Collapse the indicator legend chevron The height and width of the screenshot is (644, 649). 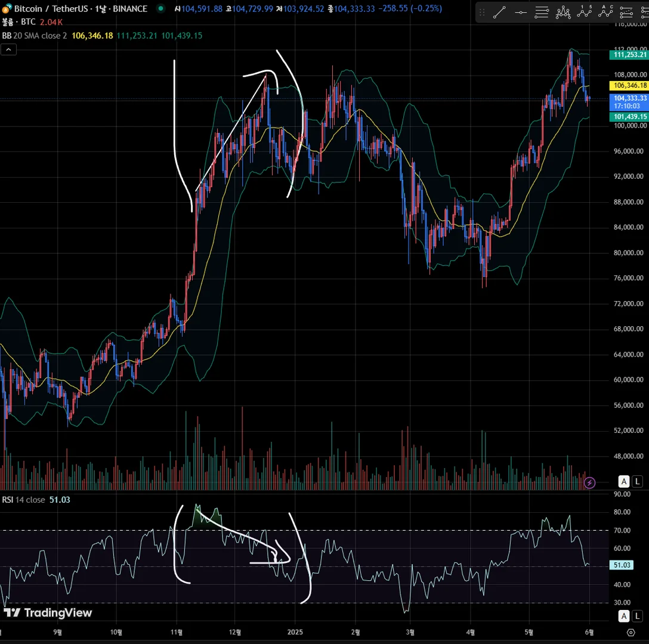tap(9, 49)
